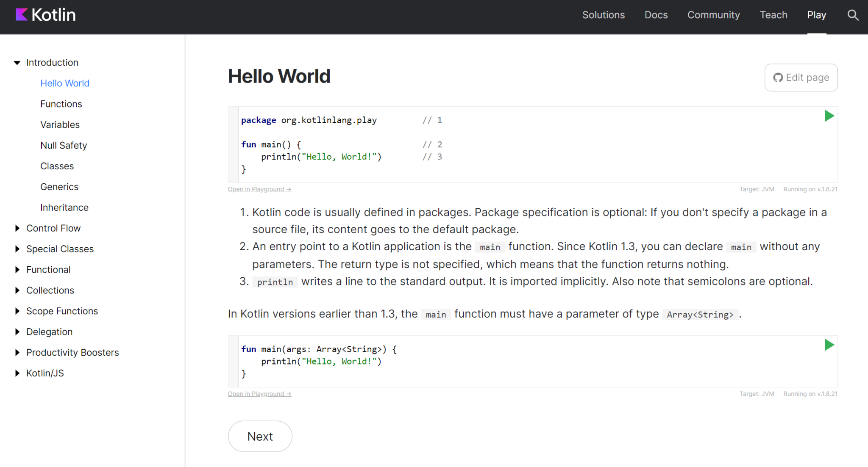Image resolution: width=868 pixels, height=467 pixels.
Task: Expand the Collections section arrow
Action: point(17,290)
